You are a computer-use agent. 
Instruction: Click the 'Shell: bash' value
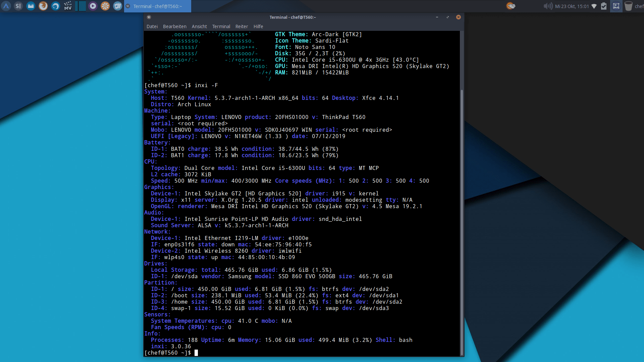(x=394, y=340)
